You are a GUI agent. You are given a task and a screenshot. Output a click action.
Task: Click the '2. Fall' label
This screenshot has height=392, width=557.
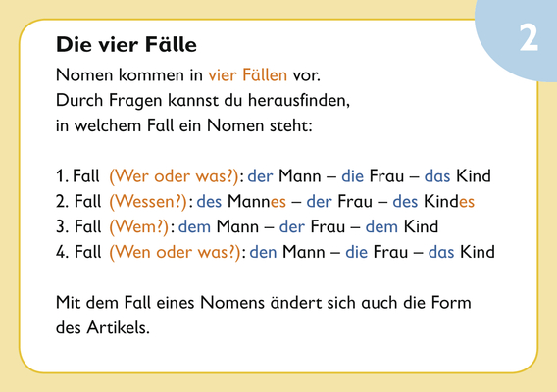[x=78, y=202]
